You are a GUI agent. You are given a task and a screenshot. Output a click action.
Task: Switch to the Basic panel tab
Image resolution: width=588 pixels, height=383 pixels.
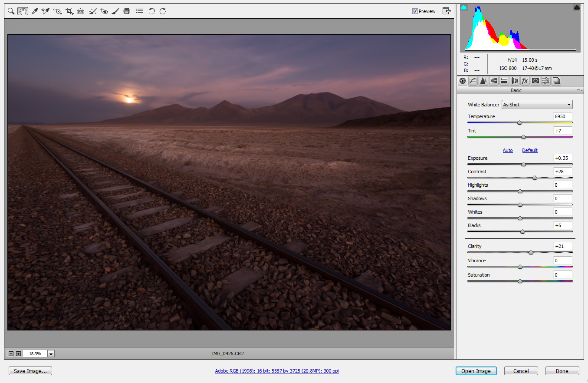coord(463,80)
